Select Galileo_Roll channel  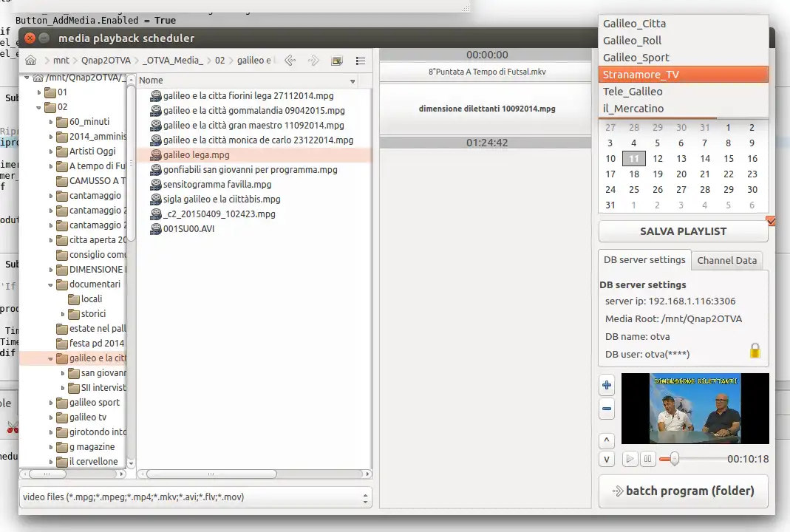683,41
